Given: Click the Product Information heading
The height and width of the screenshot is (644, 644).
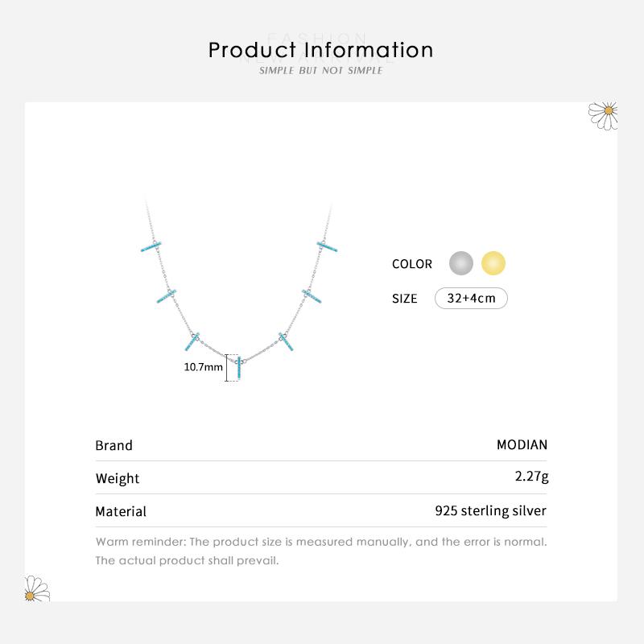Looking at the screenshot, I should 321,50.
